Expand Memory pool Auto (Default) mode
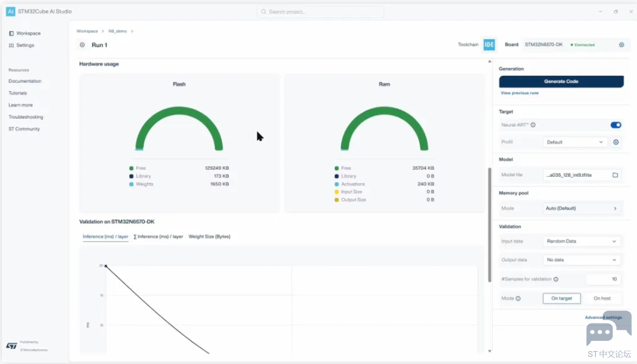 coord(582,208)
